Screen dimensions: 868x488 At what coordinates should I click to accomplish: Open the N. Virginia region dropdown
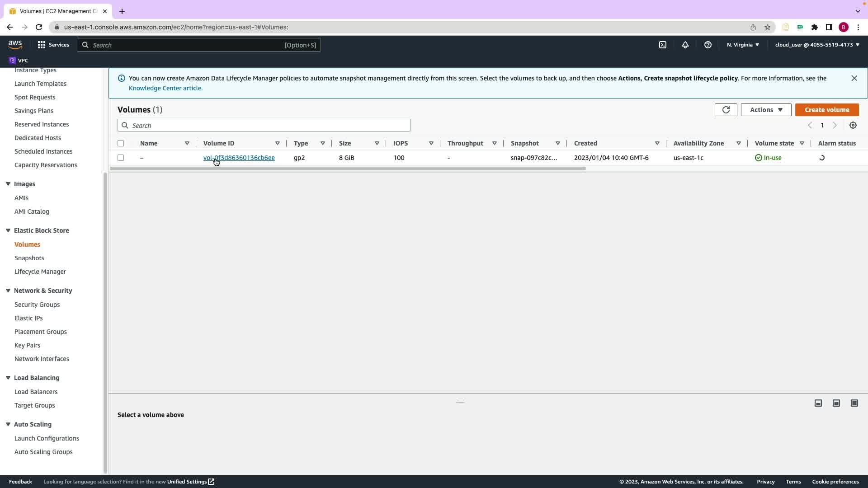743,45
